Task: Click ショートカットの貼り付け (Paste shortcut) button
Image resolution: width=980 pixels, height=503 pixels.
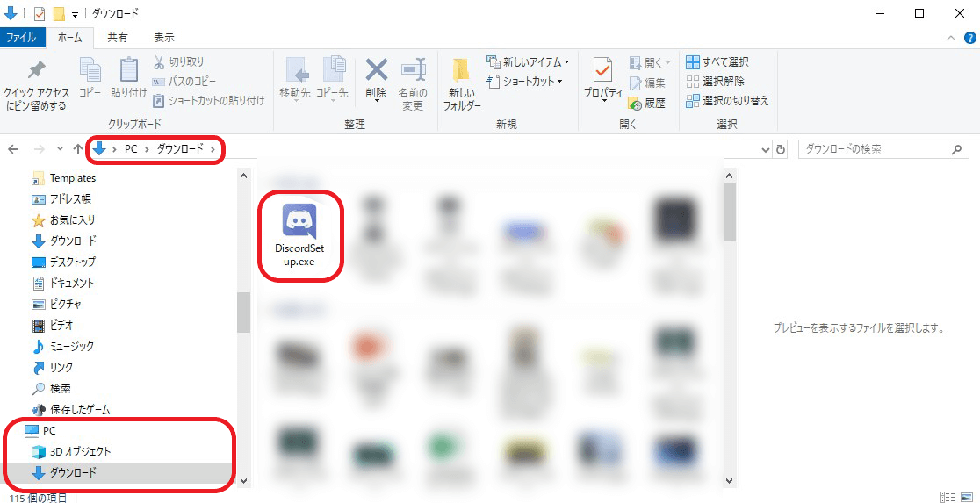Action: click(x=209, y=100)
